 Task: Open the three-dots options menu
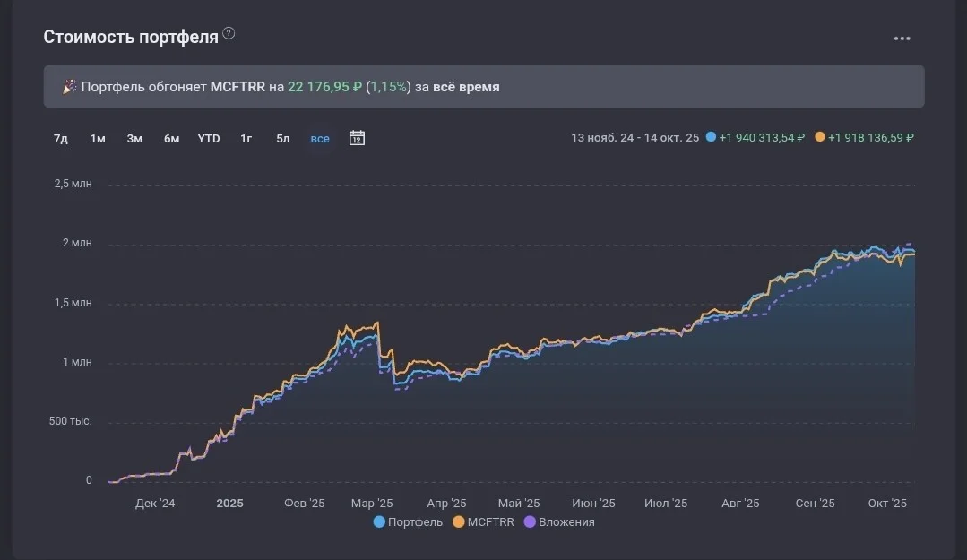tap(902, 39)
